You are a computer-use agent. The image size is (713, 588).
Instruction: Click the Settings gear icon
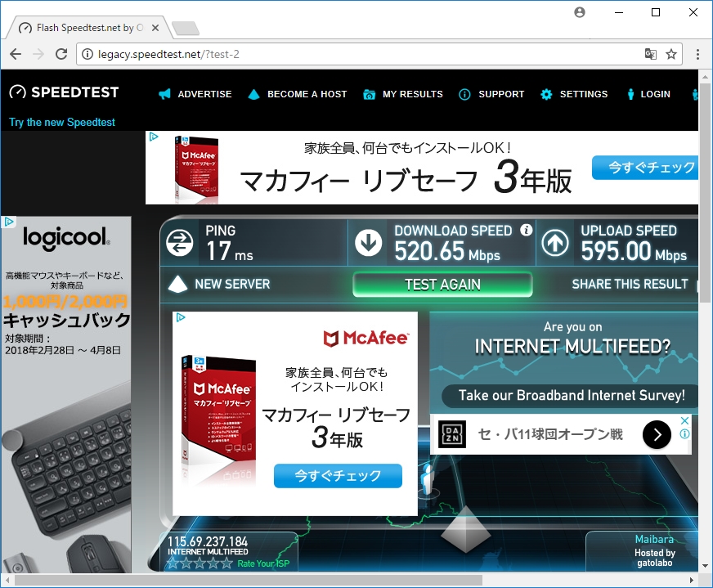point(546,94)
